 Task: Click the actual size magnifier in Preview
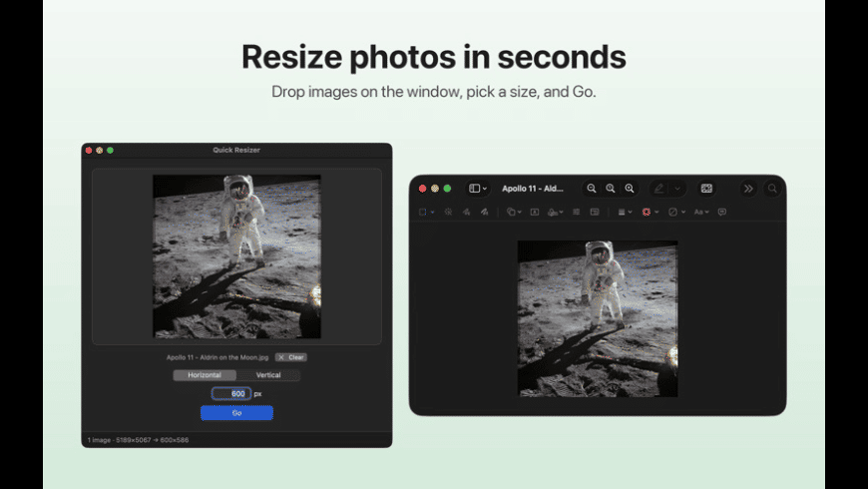[x=610, y=189]
